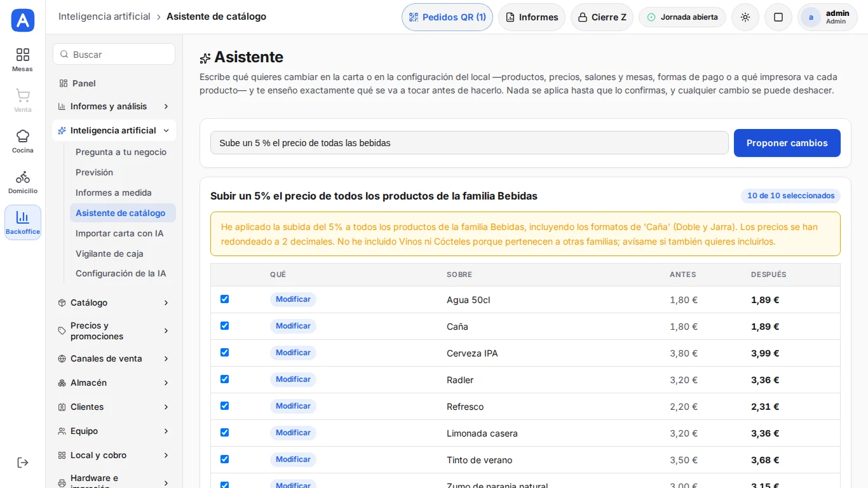Screen dimensions: 868x488
Task: Uncheck the Tinto de verano row checkbox
Action: pyautogui.click(x=224, y=459)
